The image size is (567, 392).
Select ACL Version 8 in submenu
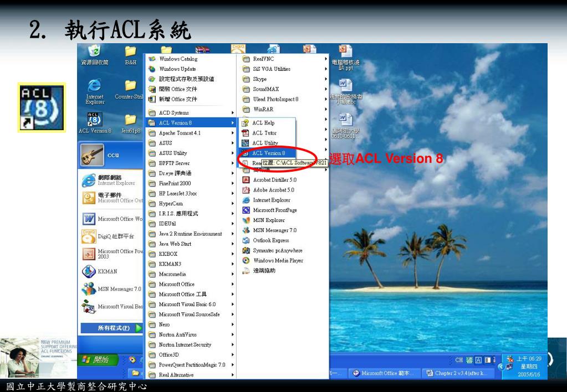[x=267, y=153]
